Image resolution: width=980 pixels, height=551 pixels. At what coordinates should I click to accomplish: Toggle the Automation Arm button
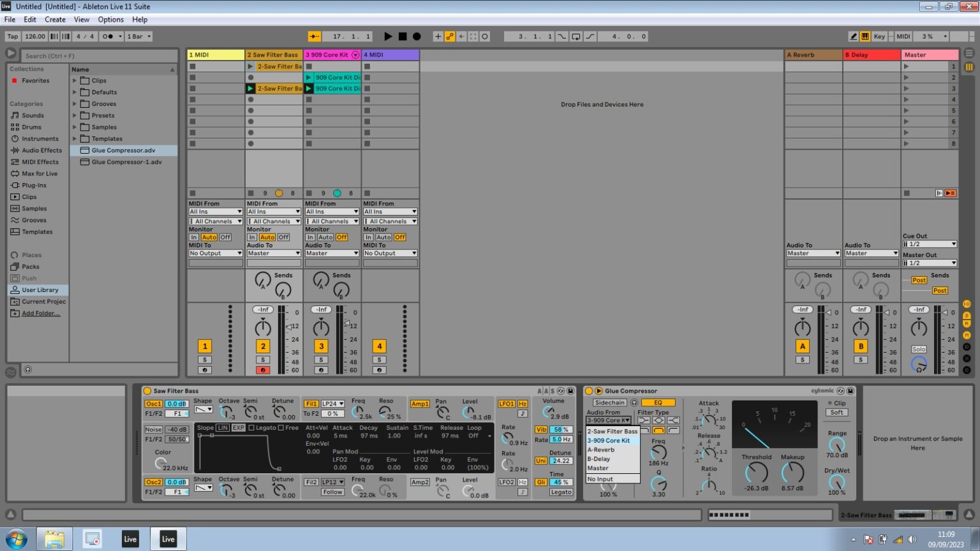[x=450, y=36]
